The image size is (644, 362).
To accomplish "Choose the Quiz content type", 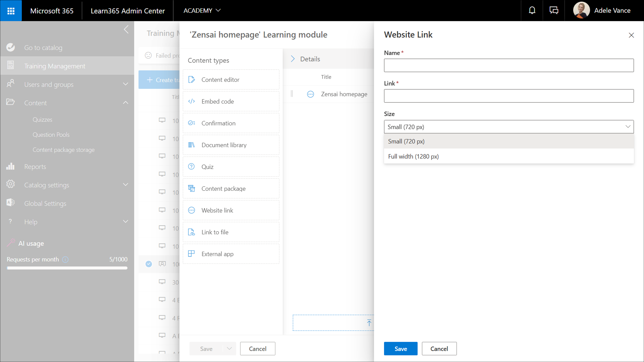I will 231,167.
